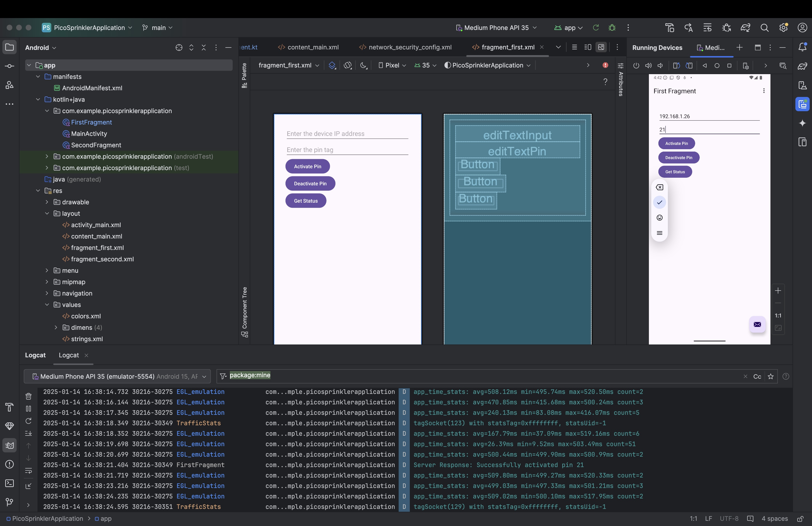
Task: Click the Clear Logcat trash icon
Action: 29,396
